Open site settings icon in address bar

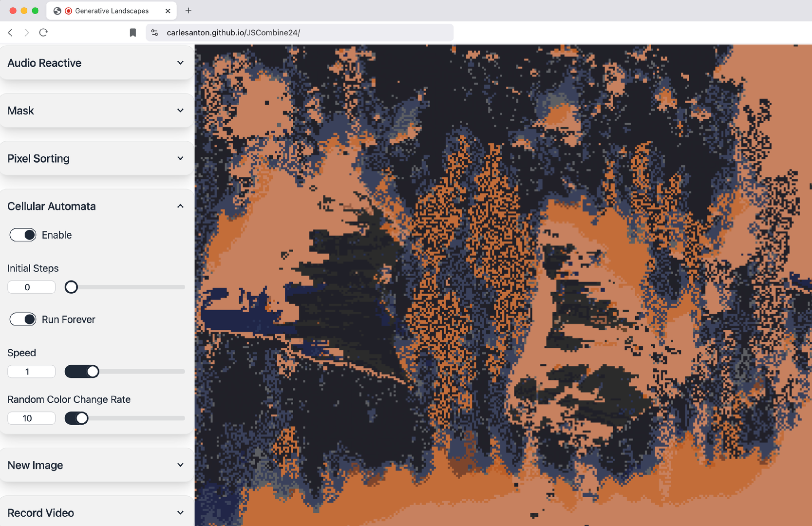click(x=155, y=33)
